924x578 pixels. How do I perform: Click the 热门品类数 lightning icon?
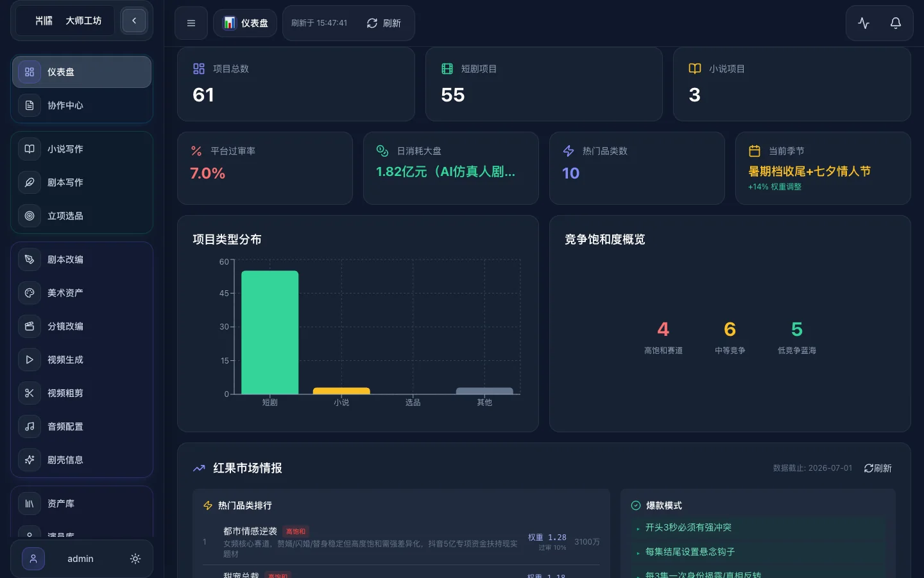click(x=569, y=151)
